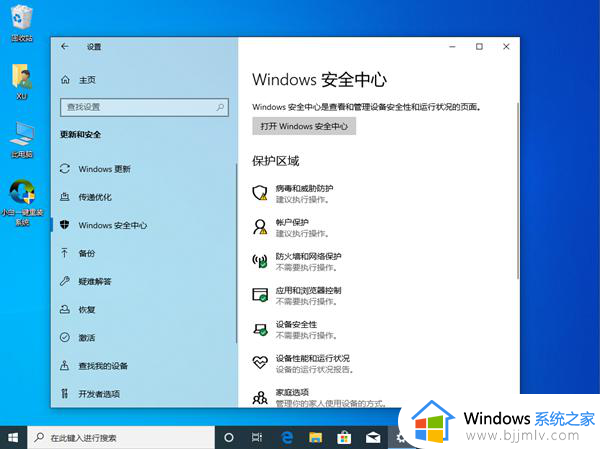Select the 疑难解答 wrench icon

[x=65, y=281]
